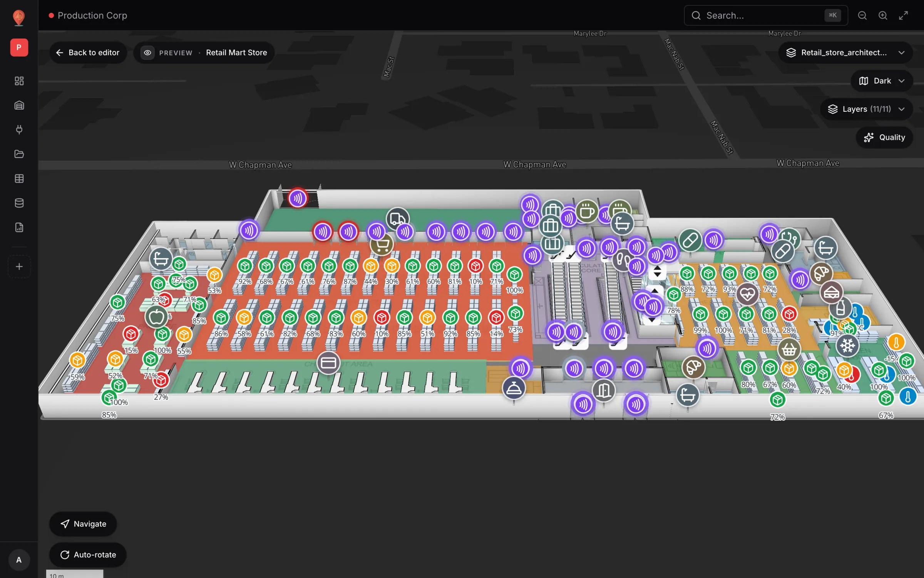
Task: Click the exit door map marker
Action: tap(603, 390)
